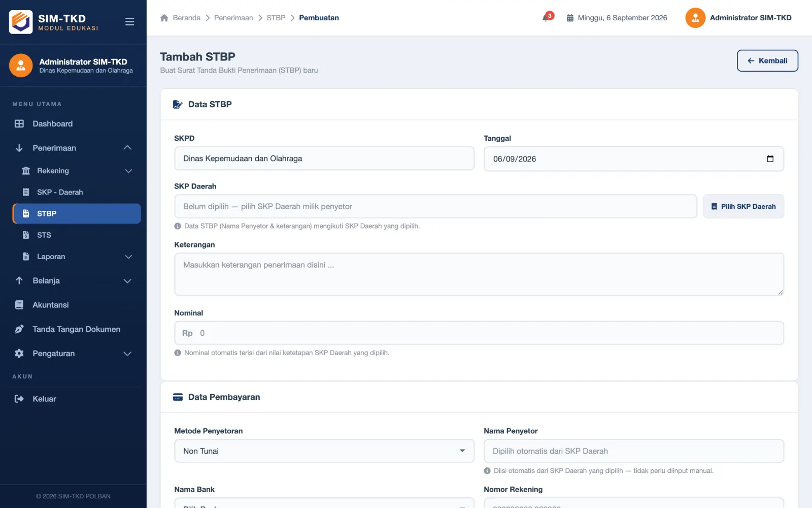Open the Dashboard menu item
Viewport: 812px width, 508px height.
73,123
